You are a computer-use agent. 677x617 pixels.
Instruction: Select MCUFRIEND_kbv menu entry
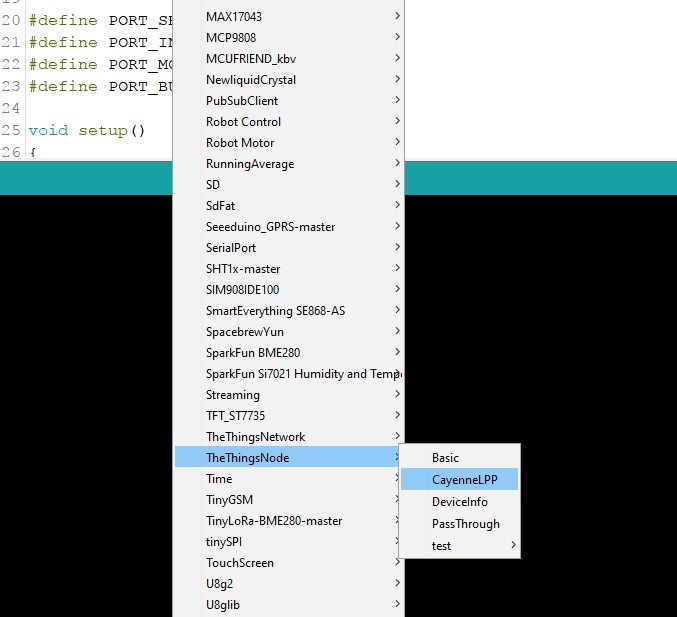(288, 58)
